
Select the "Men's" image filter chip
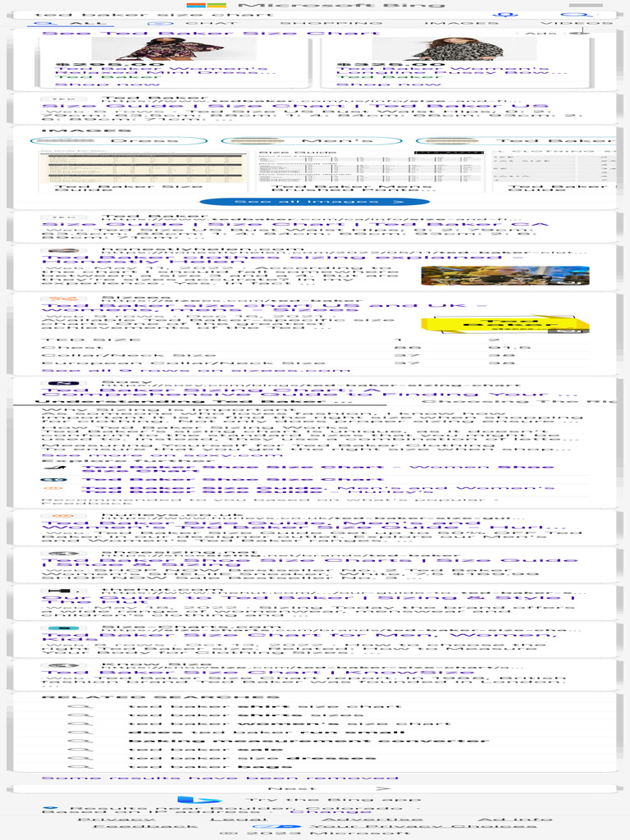click(311, 141)
